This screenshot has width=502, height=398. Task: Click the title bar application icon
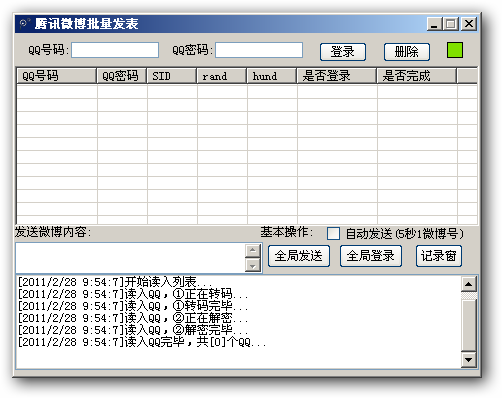[24, 24]
